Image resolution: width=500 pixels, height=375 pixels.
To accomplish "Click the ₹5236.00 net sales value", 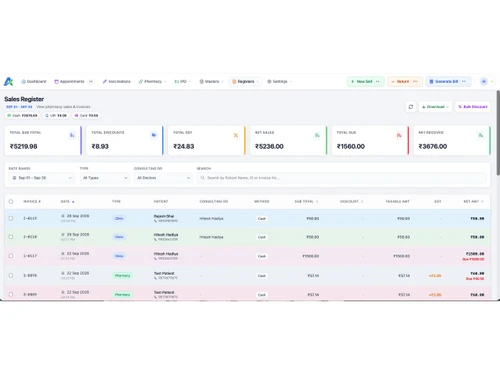I will (x=269, y=146).
